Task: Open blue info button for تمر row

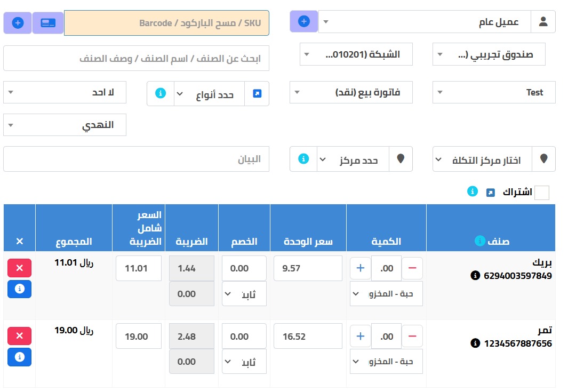Action: tap(20, 357)
